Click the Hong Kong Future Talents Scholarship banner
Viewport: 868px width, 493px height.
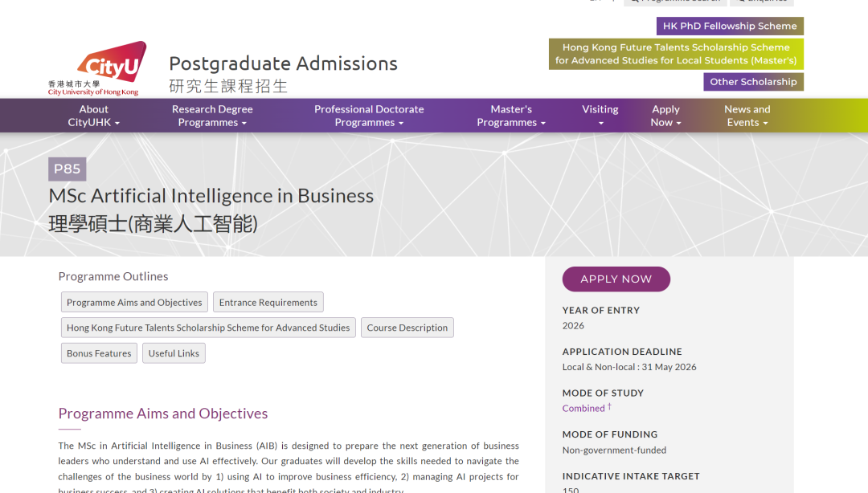click(x=676, y=54)
